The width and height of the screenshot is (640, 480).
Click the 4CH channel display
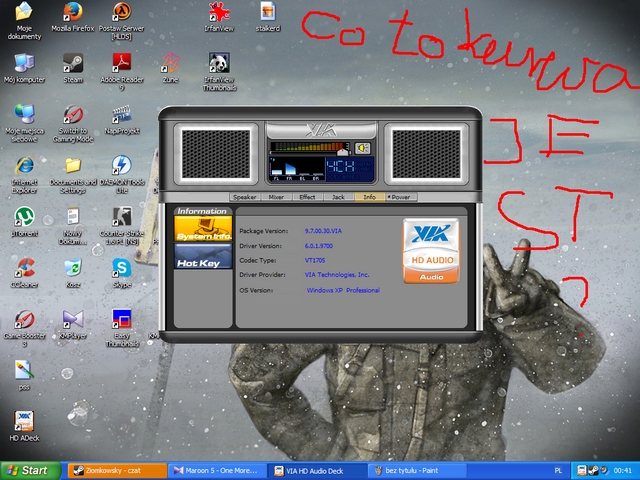349,169
